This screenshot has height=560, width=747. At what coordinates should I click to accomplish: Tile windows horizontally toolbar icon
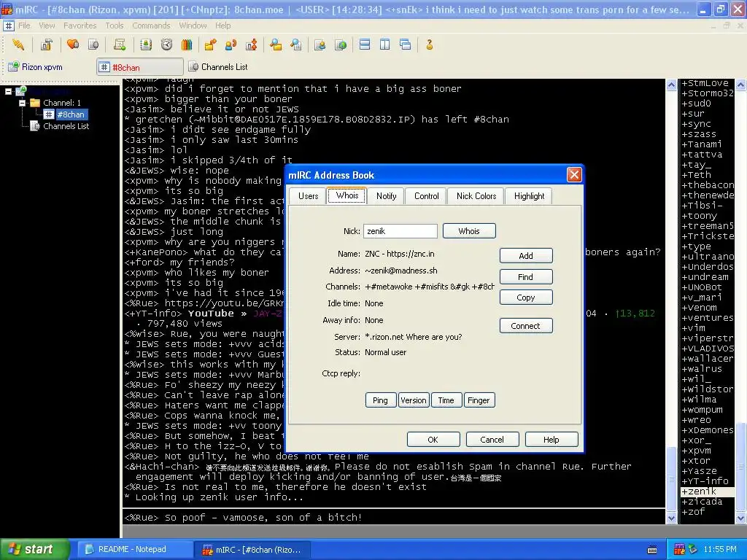pos(365,44)
